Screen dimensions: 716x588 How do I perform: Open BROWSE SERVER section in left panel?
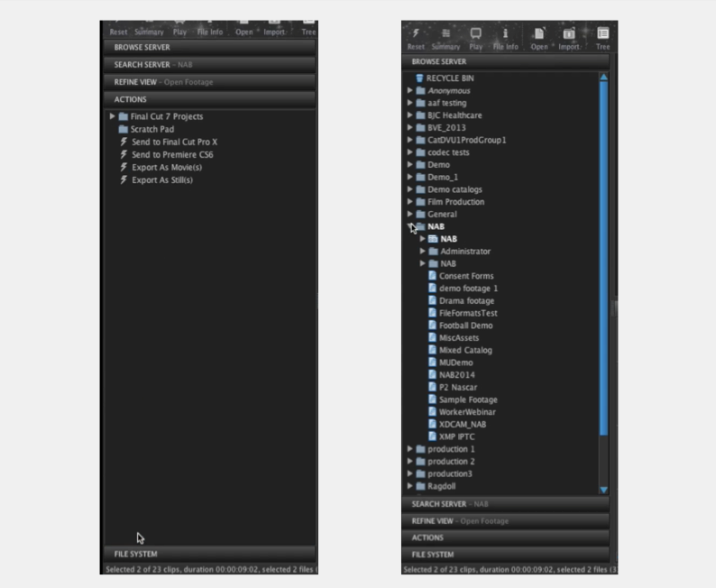pos(209,47)
